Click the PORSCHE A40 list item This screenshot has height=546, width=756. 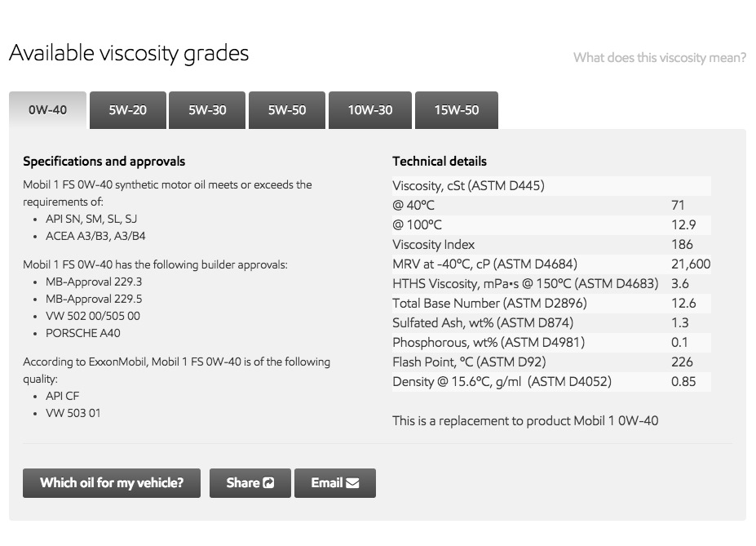[83, 333]
